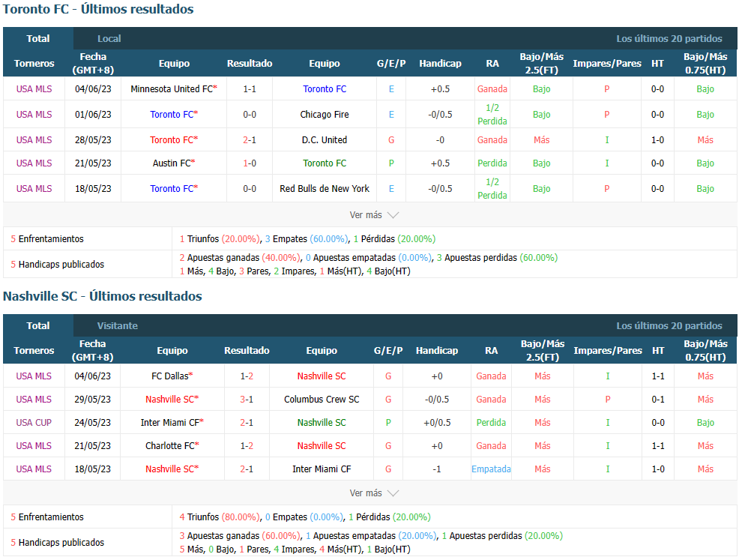Click the "Nashville SC - Últimos resultados" heading
The image size is (742, 560).
click(103, 296)
